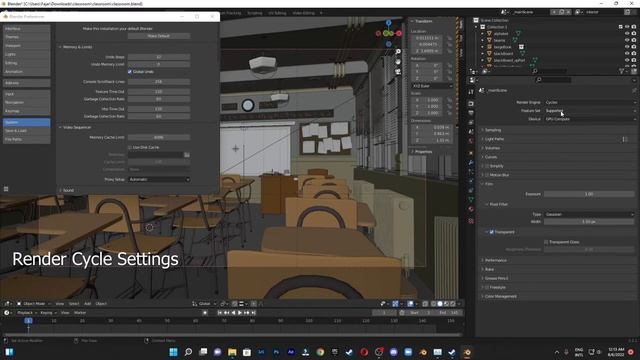This screenshot has height=360, width=640.
Task: Open Photoshop from the taskbar
Action: [276, 352]
